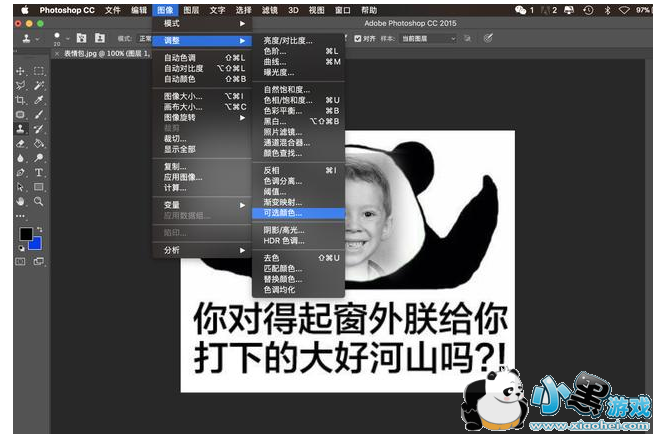Open the 滤镜 menu in menu bar

268,9
